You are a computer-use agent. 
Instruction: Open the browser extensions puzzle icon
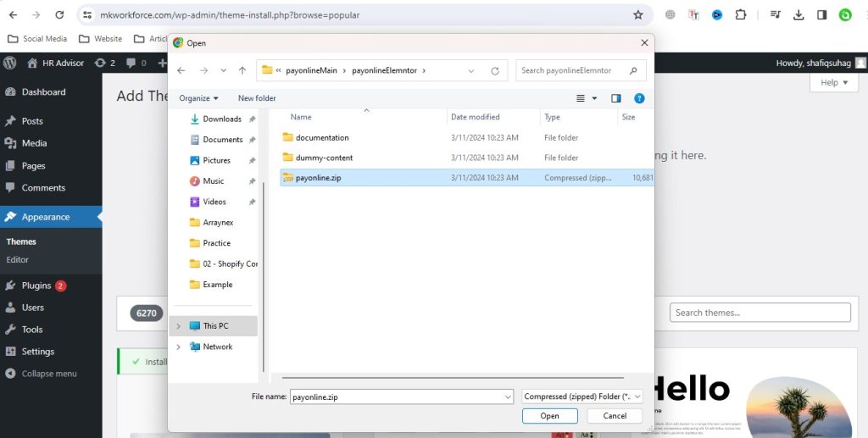click(741, 15)
